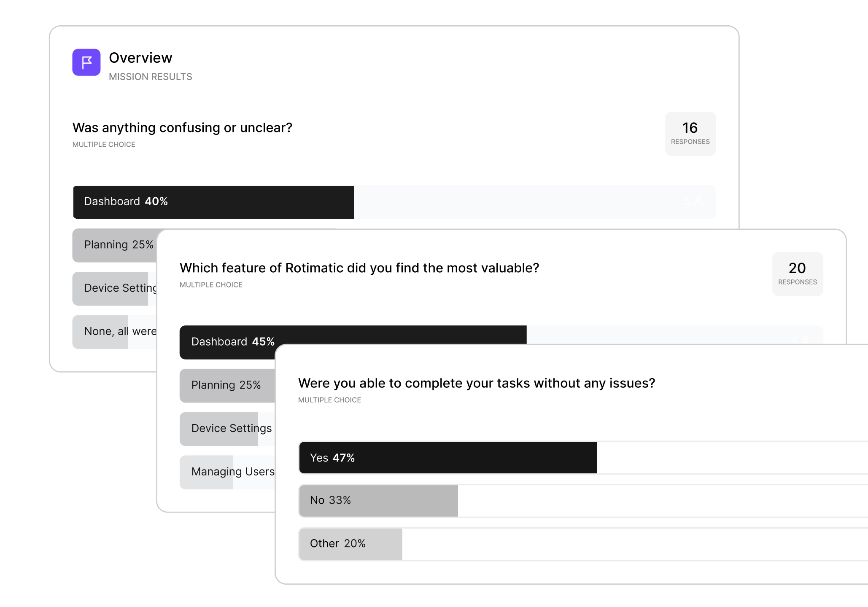Select the Planning 25% bar in confusing question
The image size is (868, 607).
[114, 245]
